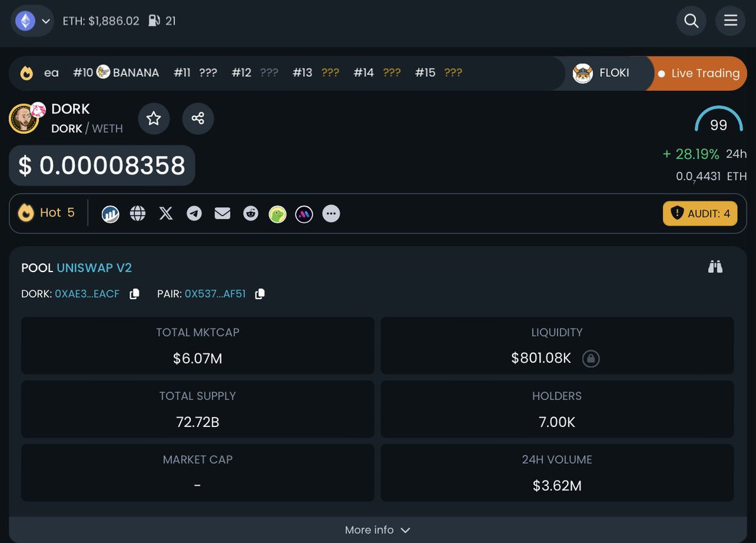Screen dimensions: 756x543
Task: Click the Total Supply 72.72B value
Action: pyautogui.click(x=198, y=422)
